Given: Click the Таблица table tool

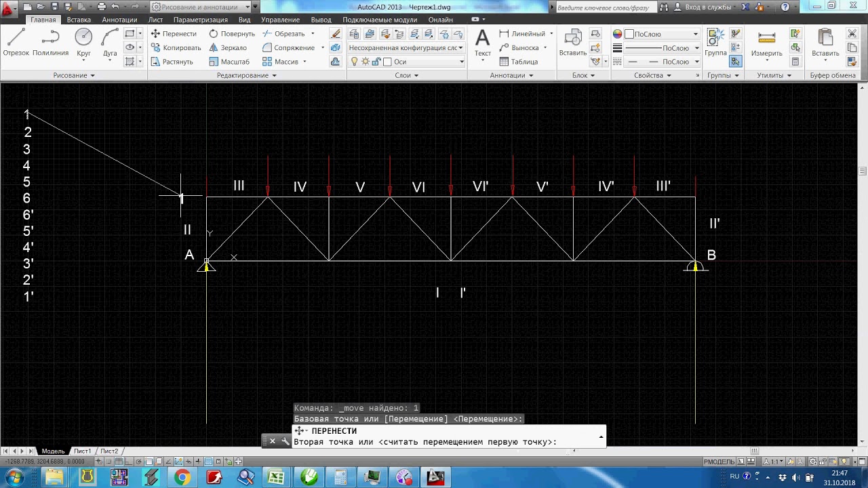Looking at the screenshot, I should [x=519, y=62].
